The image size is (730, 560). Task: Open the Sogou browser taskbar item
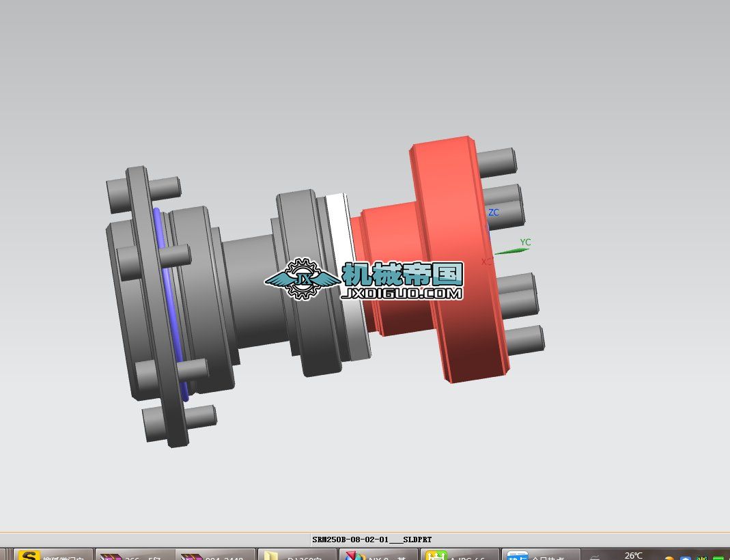pos(48,555)
